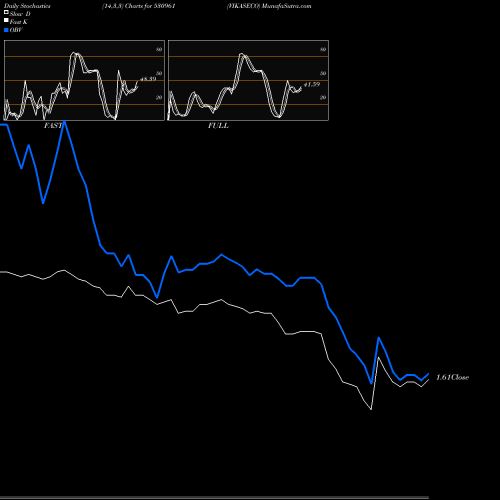Click the '(14,3,3) Charts for 530961' text

coord(139,6)
